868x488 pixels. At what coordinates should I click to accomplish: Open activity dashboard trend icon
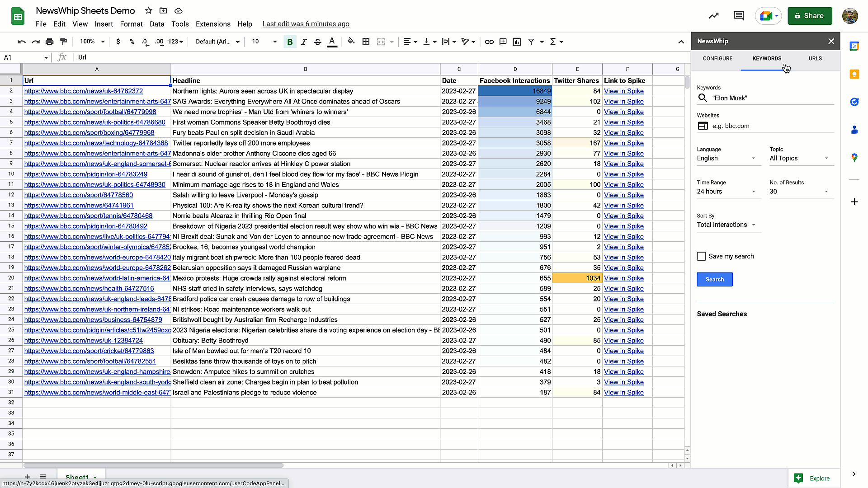(x=713, y=16)
